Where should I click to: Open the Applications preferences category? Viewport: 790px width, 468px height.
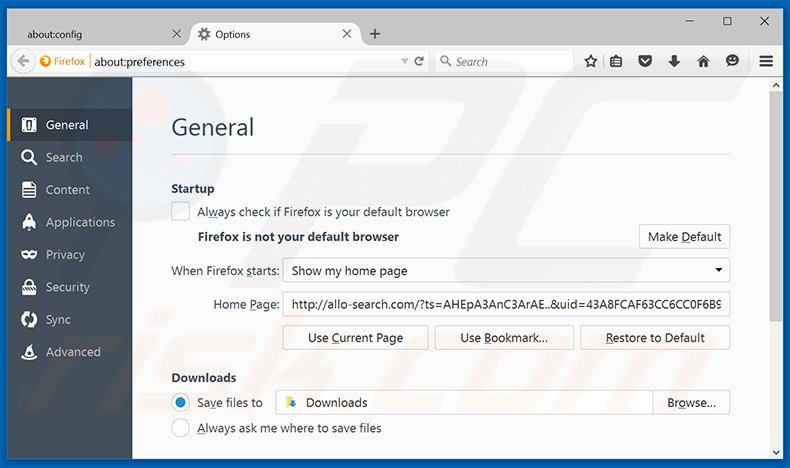(x=70, y=222)
